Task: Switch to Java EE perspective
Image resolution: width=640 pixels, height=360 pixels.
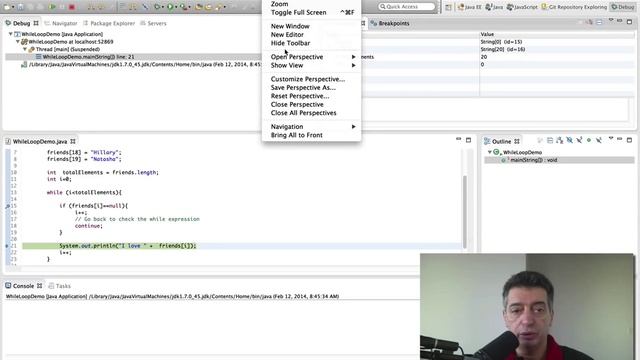Action: click(x=469, y=7)
